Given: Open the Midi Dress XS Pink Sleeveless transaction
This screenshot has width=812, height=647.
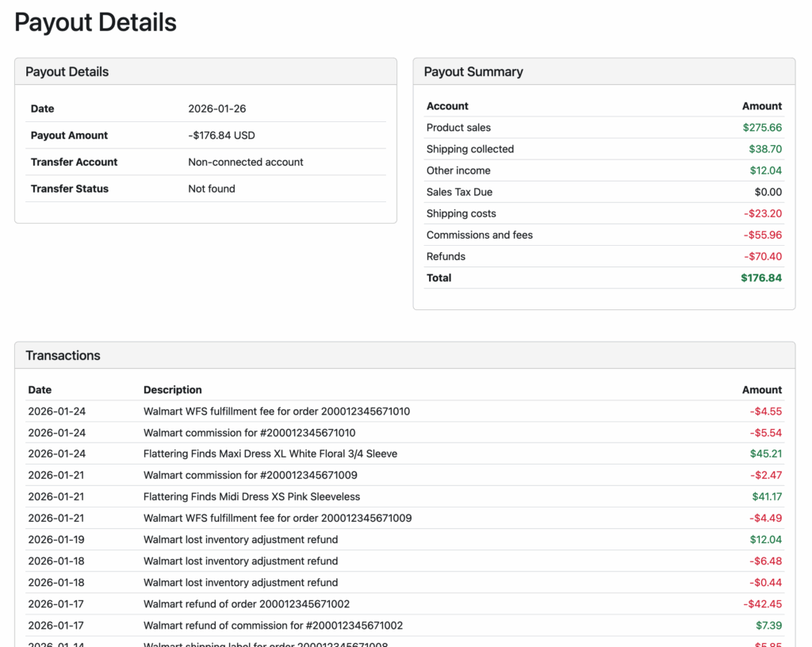Looking at the screenshot, I should (251, 496).
